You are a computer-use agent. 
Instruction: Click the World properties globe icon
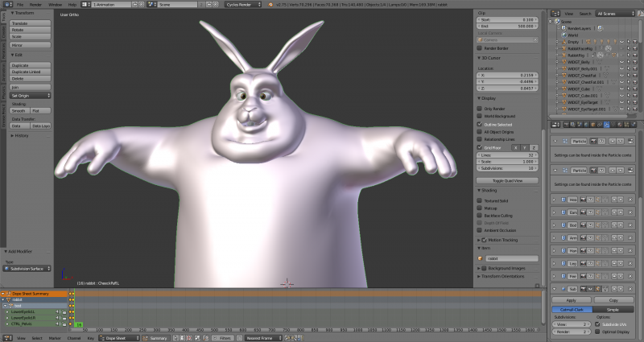point(587,125)
